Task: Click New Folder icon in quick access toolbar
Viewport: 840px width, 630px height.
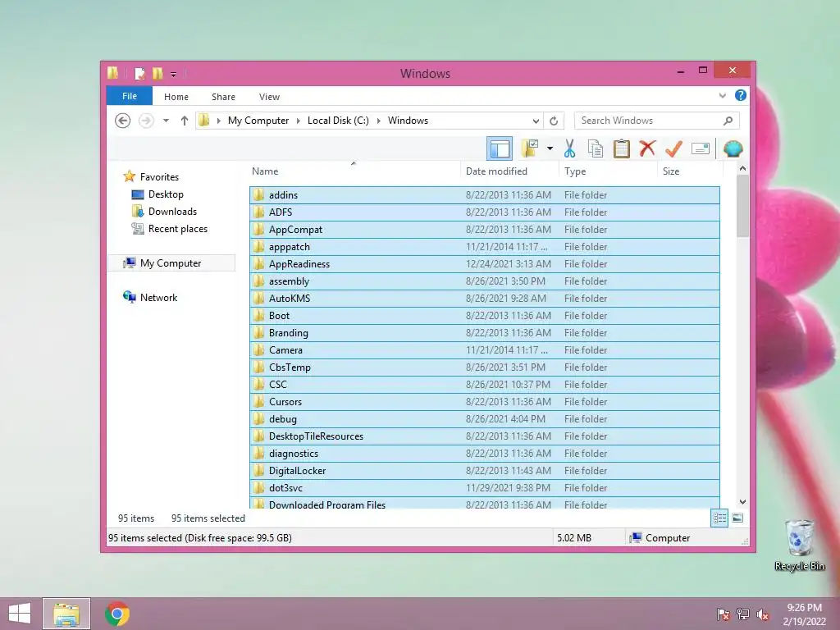Action: click(x=157, y=73)
